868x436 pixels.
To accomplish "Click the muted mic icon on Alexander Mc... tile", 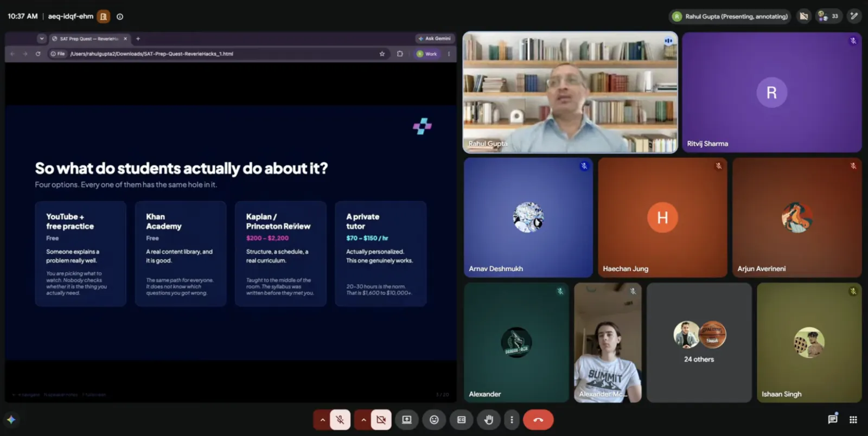I will [633, 291].
